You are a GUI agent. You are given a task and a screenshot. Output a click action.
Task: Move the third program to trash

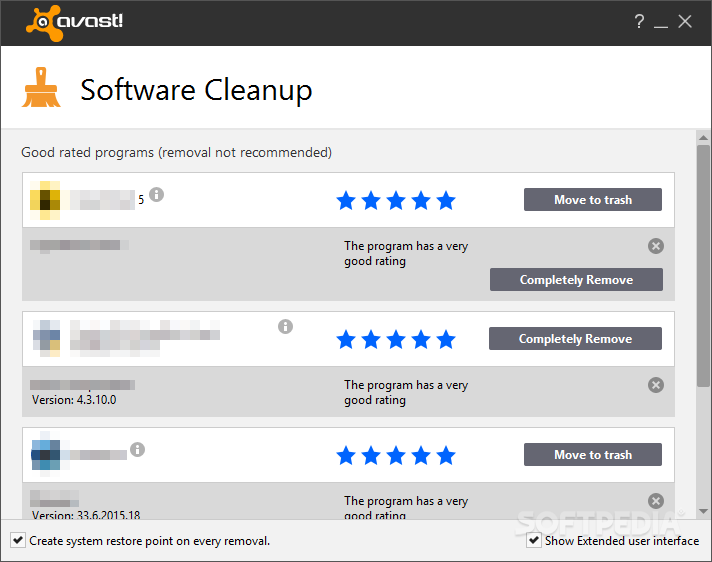(593, 455)
